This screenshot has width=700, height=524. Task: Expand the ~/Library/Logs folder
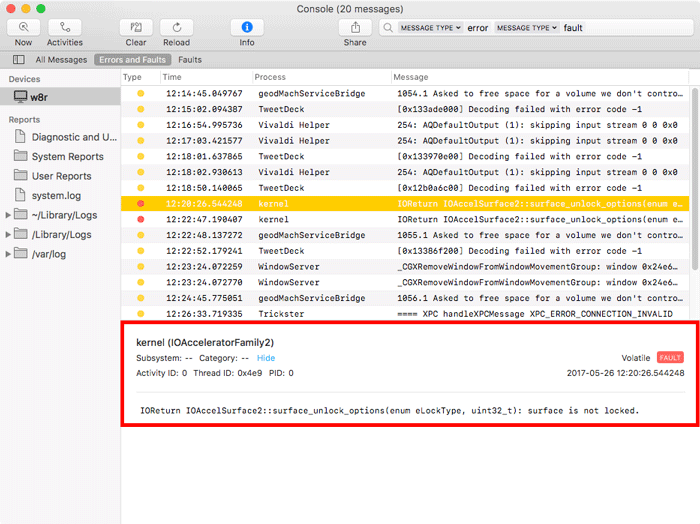(x=8, y=215)
